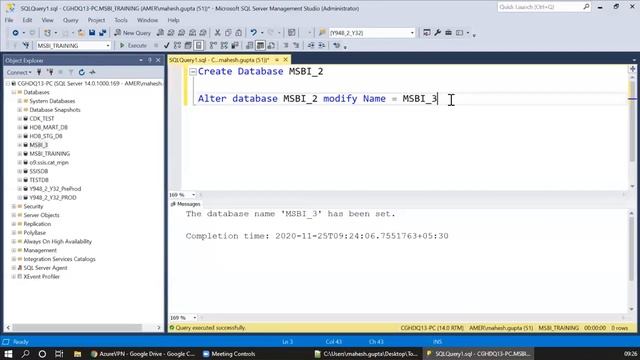Click the Cut scissors icon
Screen dimensions: 640x360
pos(218,33)
